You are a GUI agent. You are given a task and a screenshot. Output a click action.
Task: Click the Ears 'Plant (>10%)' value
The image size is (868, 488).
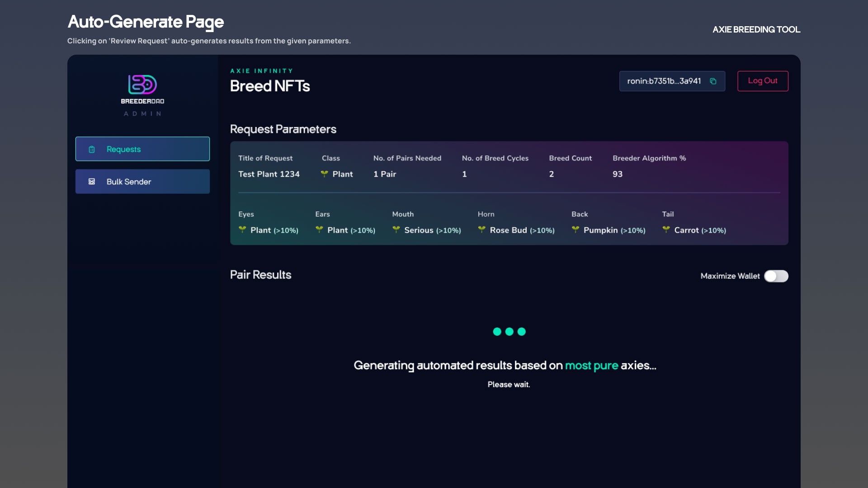(x=351, y=230)
